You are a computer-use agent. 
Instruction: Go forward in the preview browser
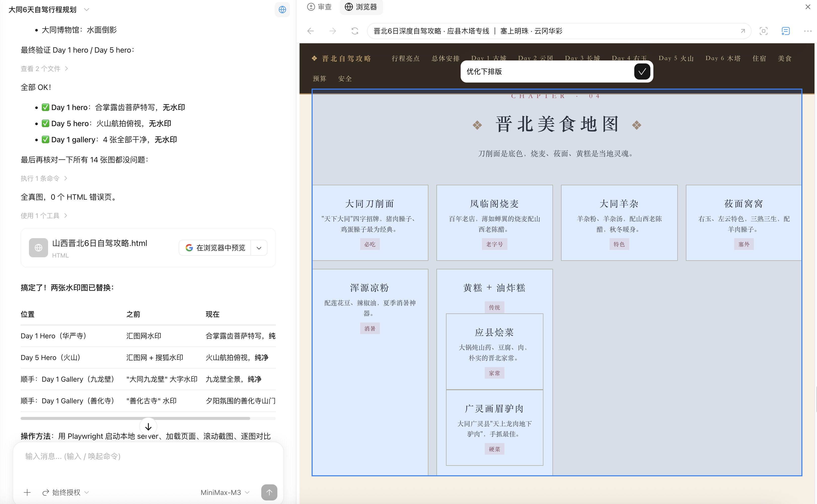(332, 31)
